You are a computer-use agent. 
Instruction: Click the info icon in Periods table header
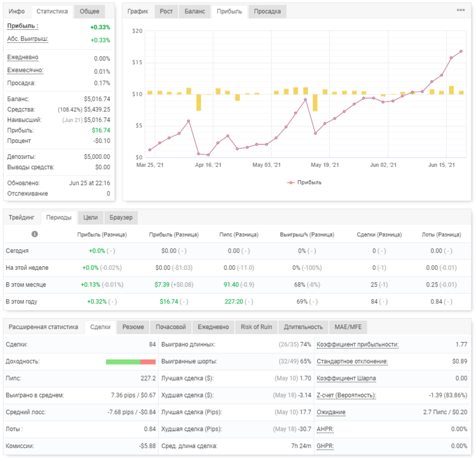pyautogui.click(x=35, y=234)
